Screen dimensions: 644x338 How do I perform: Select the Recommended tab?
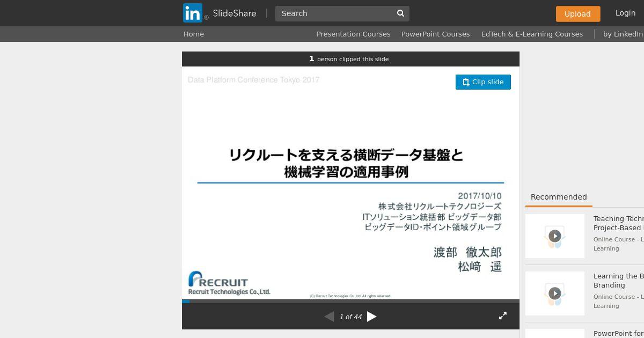pos(559,197)
